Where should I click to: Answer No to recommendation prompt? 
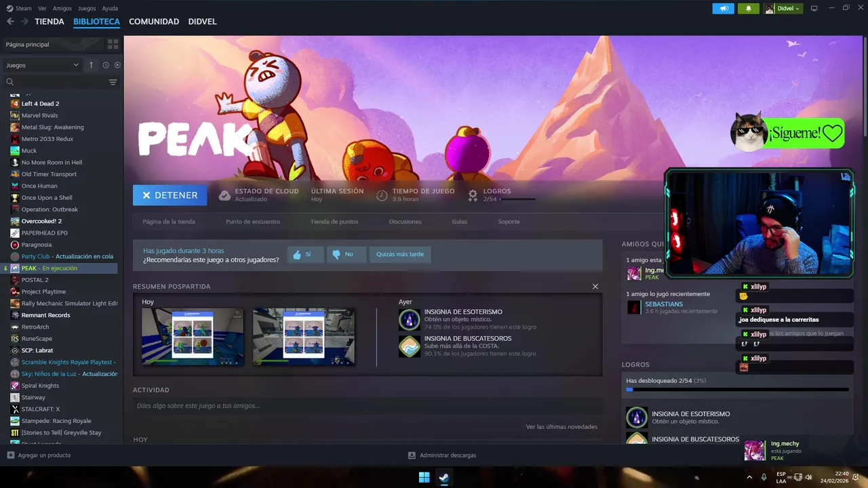point(346,254)
